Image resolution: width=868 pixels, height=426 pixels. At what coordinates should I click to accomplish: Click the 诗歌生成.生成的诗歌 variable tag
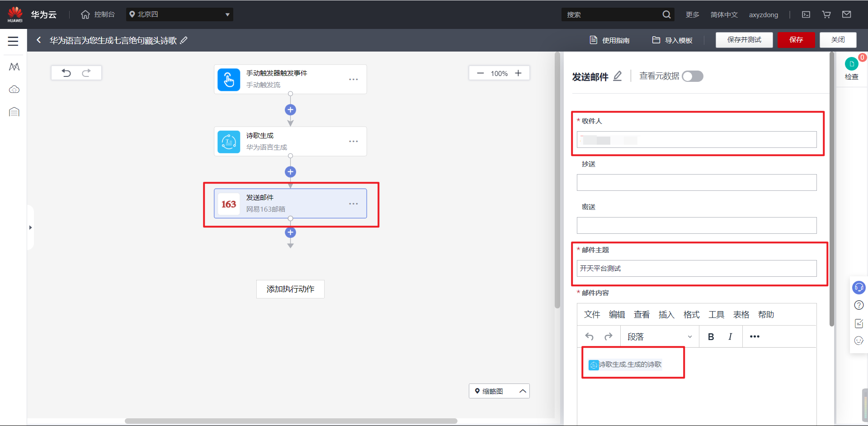[x=625, y=364]
